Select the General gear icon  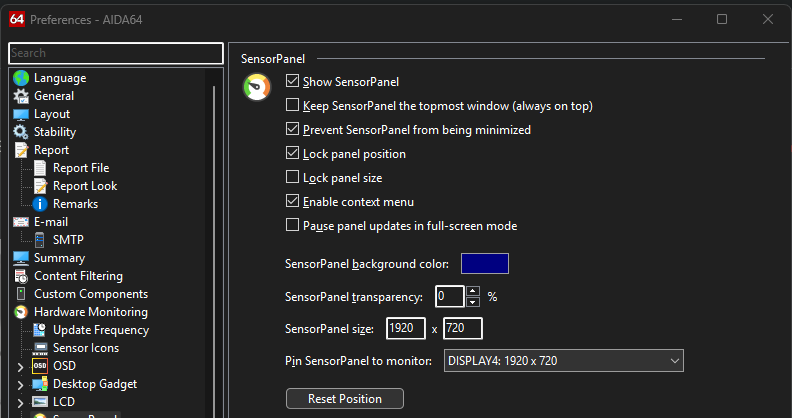21,96
